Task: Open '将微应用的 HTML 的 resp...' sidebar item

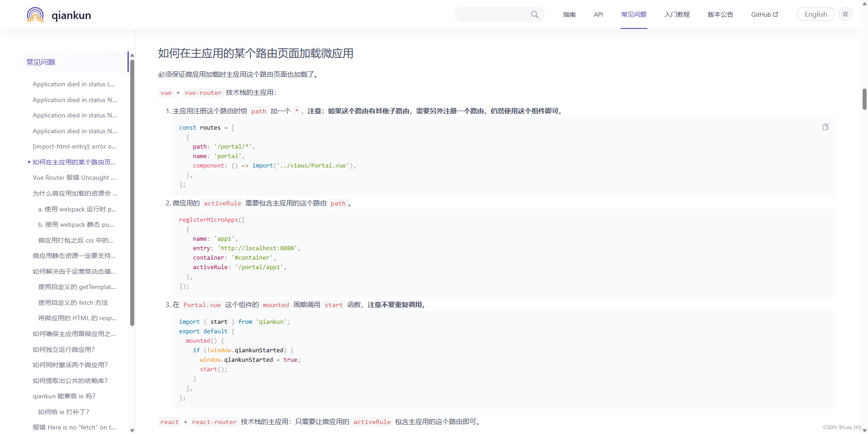Action: click(77, 318)
